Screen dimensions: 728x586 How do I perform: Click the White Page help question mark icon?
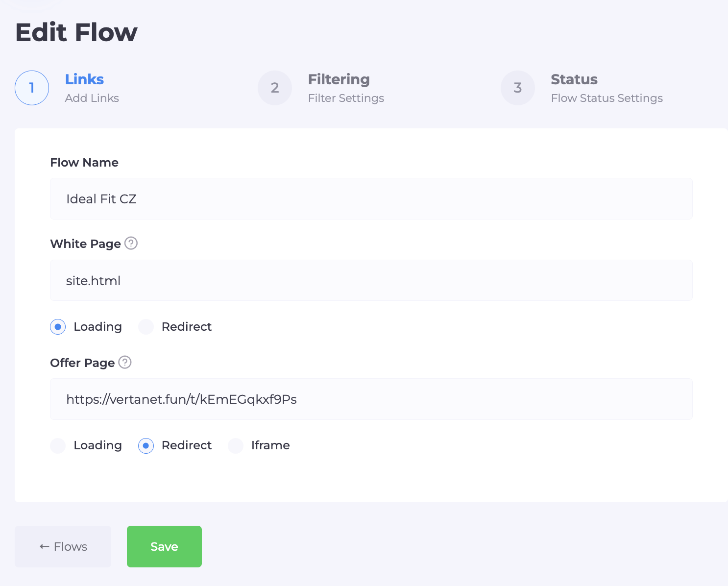tap(131, 243)
